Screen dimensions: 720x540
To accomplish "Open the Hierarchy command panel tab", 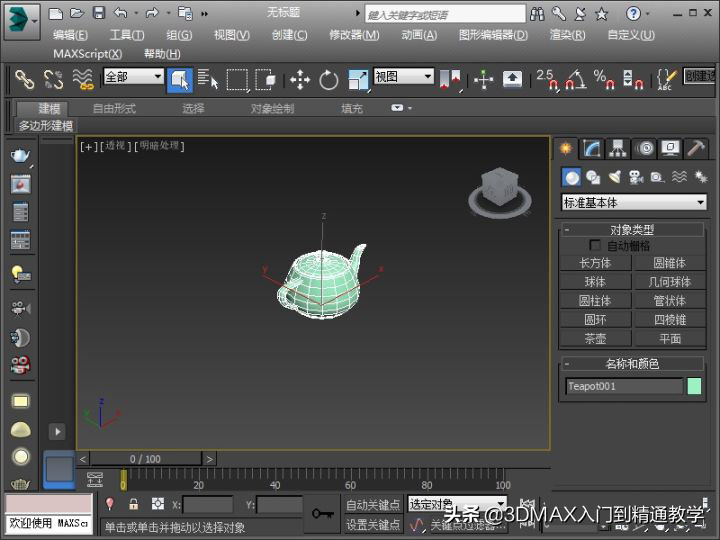I will pyautogui.click(x=618, y=149).
